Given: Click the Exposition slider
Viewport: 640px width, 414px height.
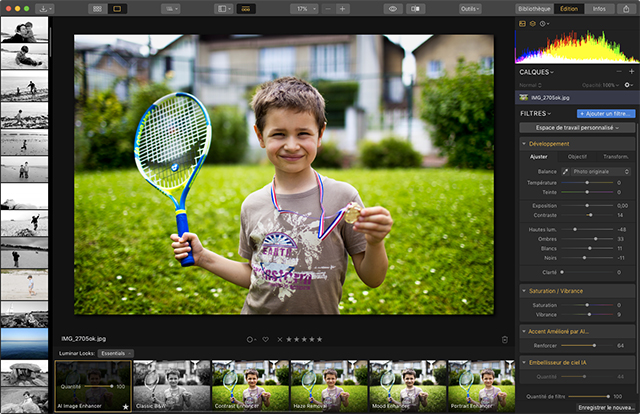Looking at the screenshot, I should [588, 205].
